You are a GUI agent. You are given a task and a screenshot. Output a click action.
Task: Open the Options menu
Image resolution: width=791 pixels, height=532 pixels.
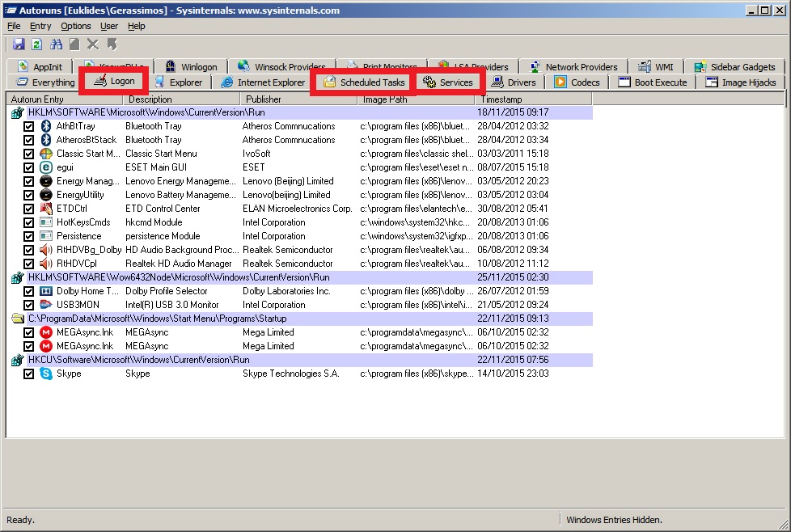[76, 26]
